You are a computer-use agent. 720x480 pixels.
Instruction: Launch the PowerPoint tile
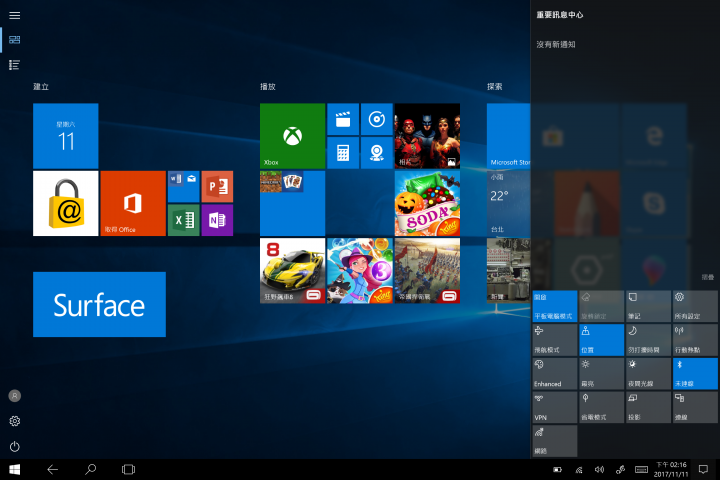pyautogui.click(x=217, y=186)
